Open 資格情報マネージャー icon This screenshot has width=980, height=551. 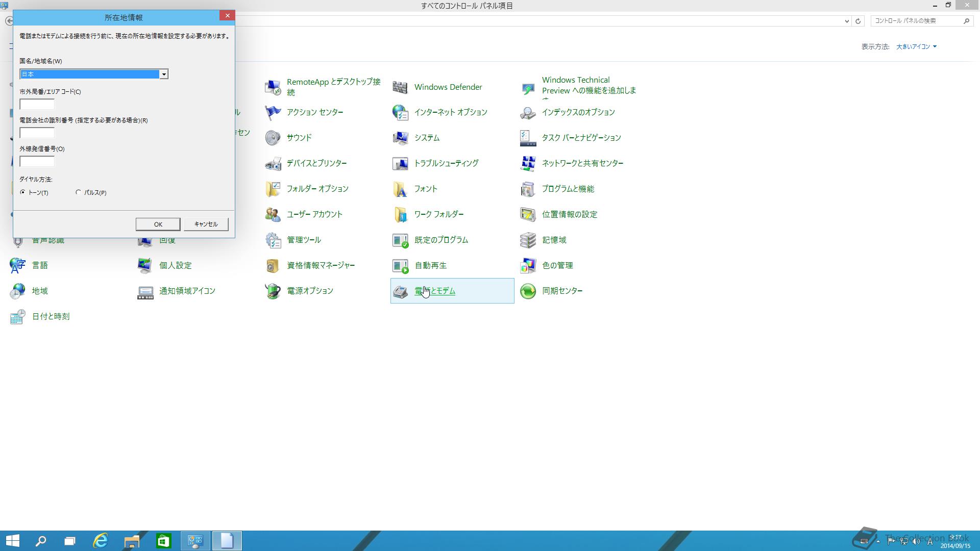[x=273, y=266]
